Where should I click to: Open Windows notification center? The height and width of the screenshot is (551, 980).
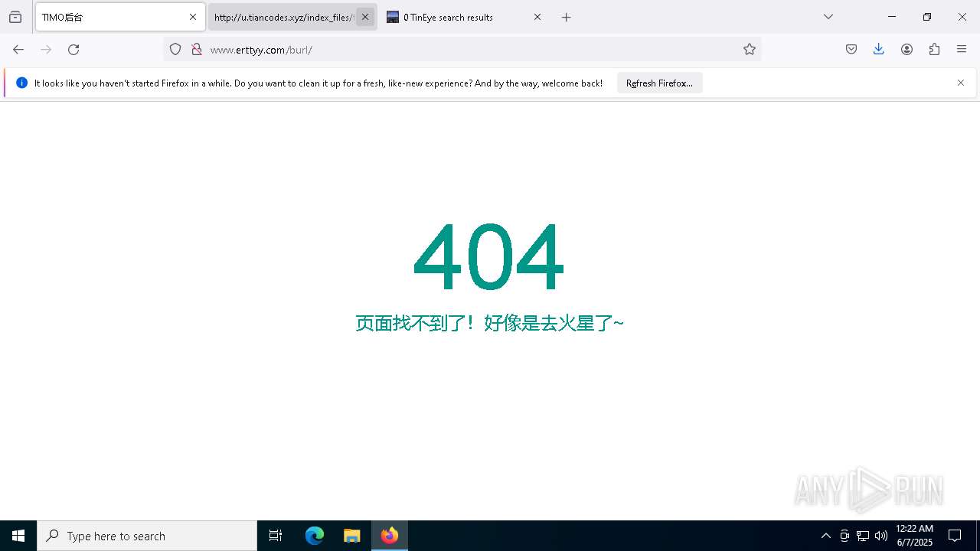(955, 536)
